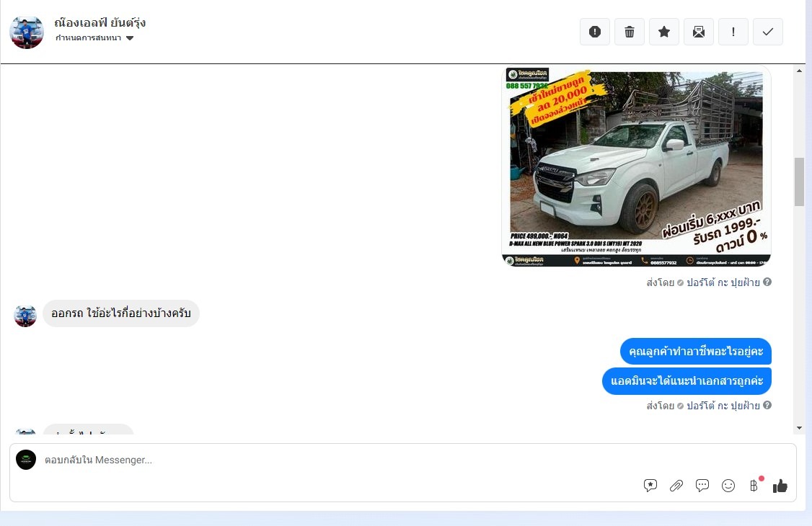Image resolution: width=812 pixels, height=526 pixels.
Task: Mark conversation as spam with the exclamation circle icon
Action: pyautogui.click(x=594, y=32)
